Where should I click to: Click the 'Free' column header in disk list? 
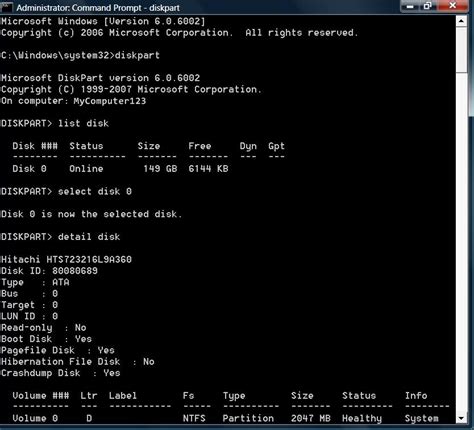click(x=200, y=146)
